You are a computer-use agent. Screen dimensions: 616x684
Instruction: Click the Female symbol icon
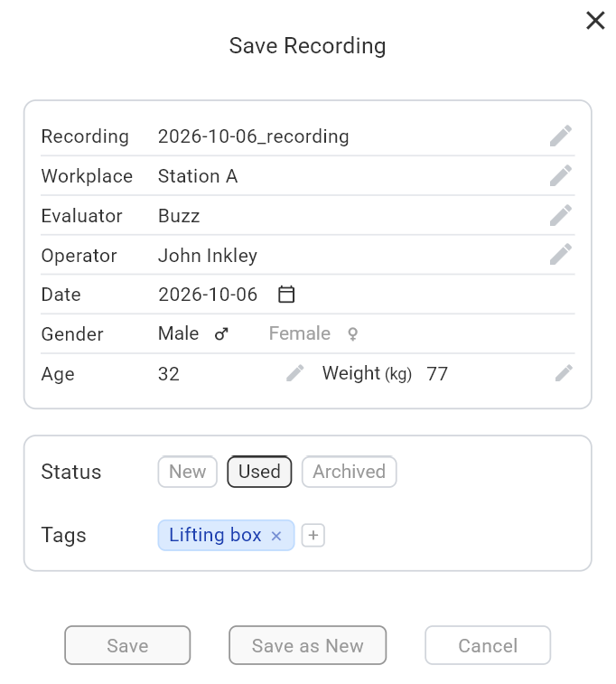[x=352, y=334]
